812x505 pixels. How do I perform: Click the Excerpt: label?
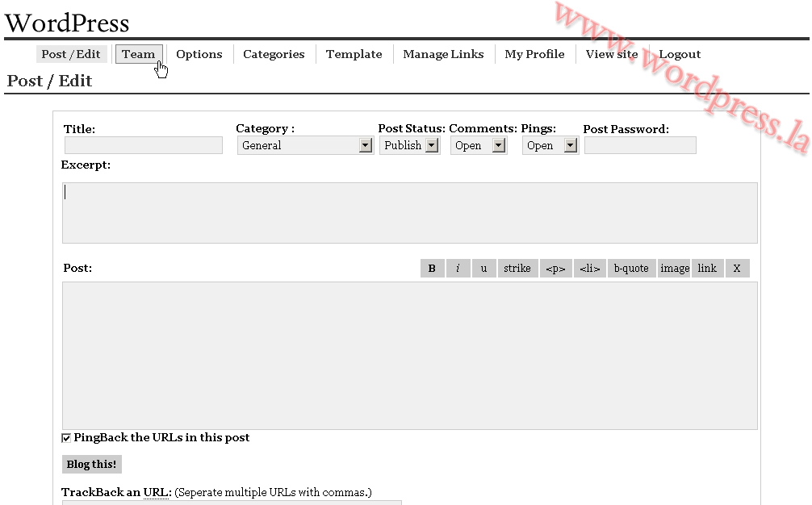(x=86, y=165)
